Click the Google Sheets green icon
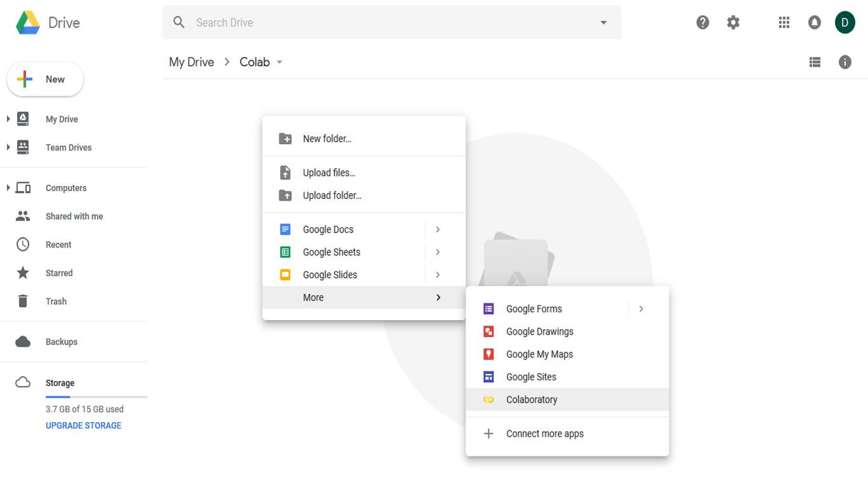This screenshot has height=487, width=868. pyautogui.click(x=285, y=252)
